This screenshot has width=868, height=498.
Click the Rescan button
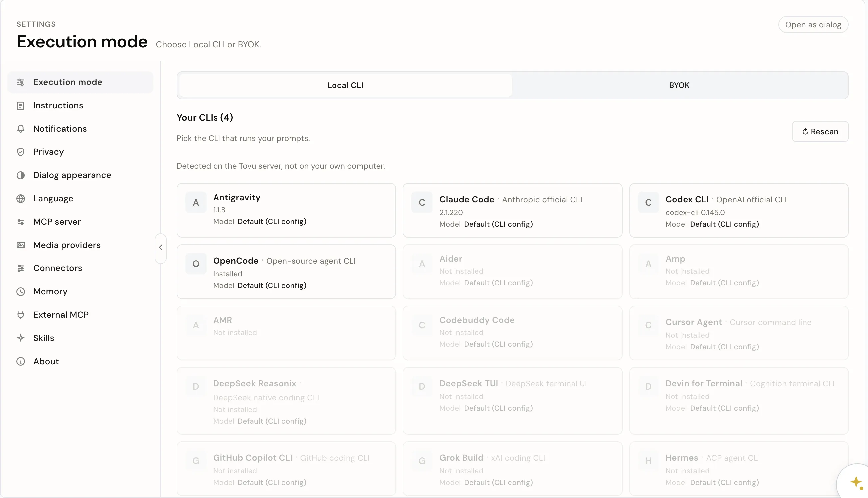coord(820,132)
